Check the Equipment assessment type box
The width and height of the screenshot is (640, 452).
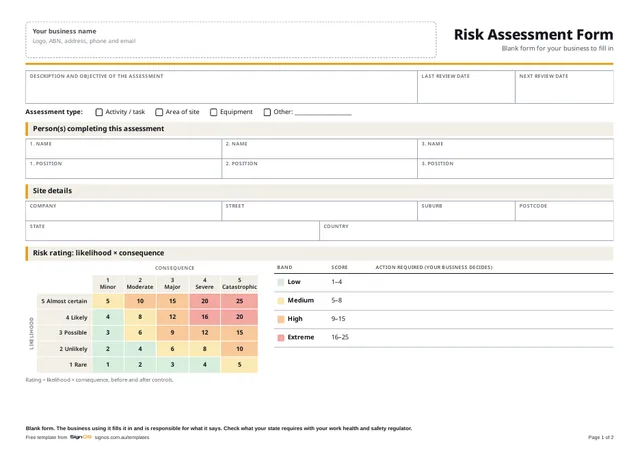(213, 112)
